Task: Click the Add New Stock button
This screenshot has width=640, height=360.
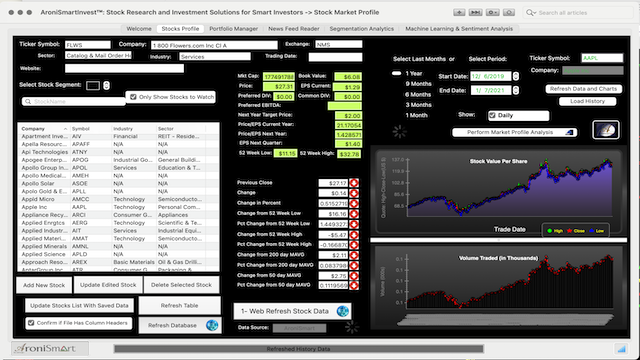Action: [44, 285]
